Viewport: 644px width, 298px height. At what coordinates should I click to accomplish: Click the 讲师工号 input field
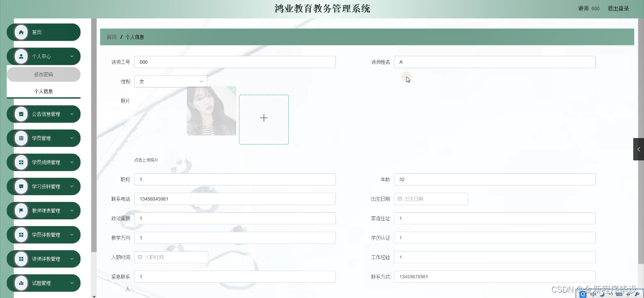pos(235,62)
